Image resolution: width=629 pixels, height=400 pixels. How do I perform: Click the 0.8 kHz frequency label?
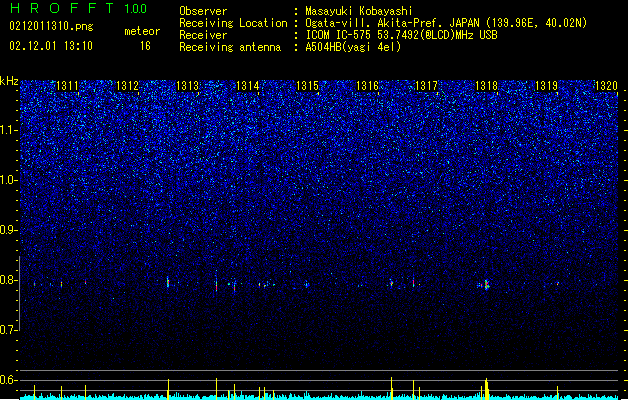coord(8,280)
